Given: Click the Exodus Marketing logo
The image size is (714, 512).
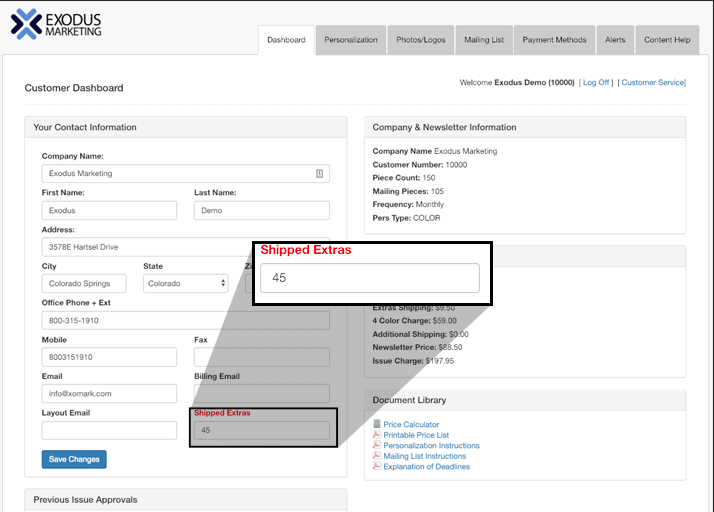Looking at the screenshot, I should coord(56,24).
